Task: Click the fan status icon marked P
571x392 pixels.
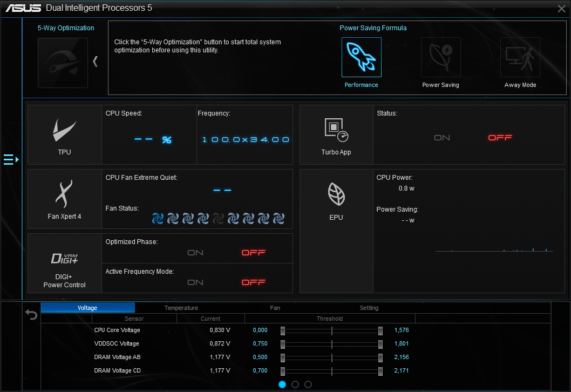Action: click(x=158, y=218)
